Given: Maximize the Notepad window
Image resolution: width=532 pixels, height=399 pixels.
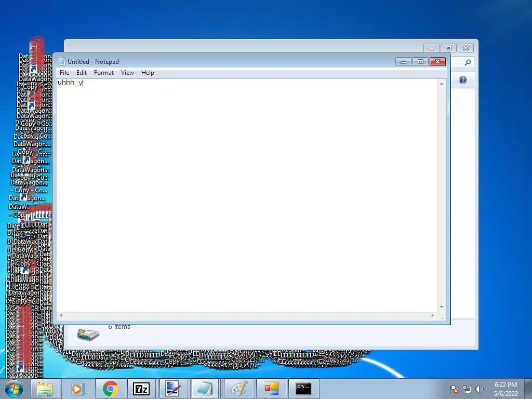Looking at the screenshot, I should [x=420, y=62].
